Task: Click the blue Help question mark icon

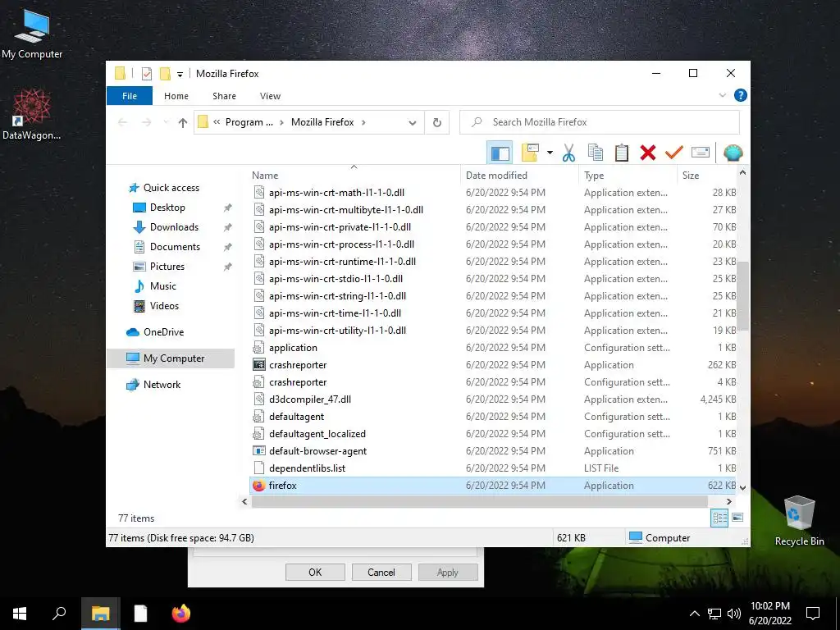Action: pyautogui.click(x=741, y=95)
